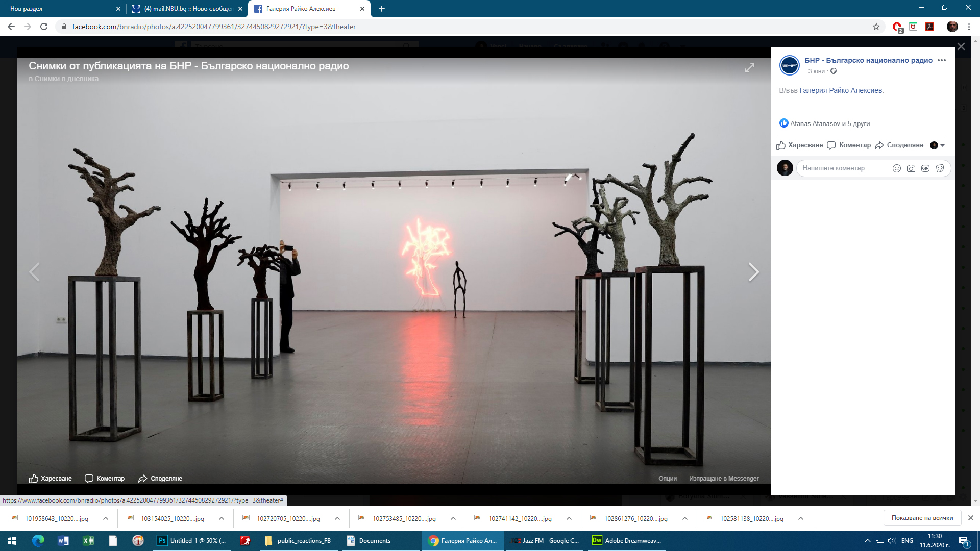Expand options for 103154025_10220 download
Screen dimensions: 980x551
tap(222, 518)
